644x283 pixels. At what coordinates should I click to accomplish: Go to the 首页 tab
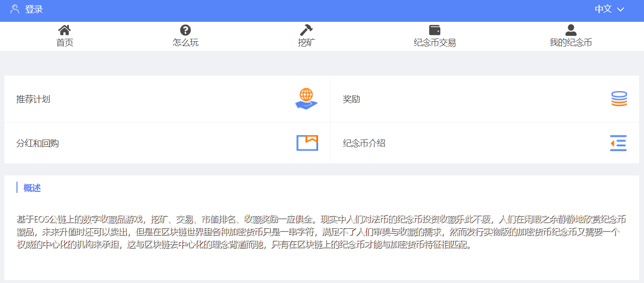point(64,43)
